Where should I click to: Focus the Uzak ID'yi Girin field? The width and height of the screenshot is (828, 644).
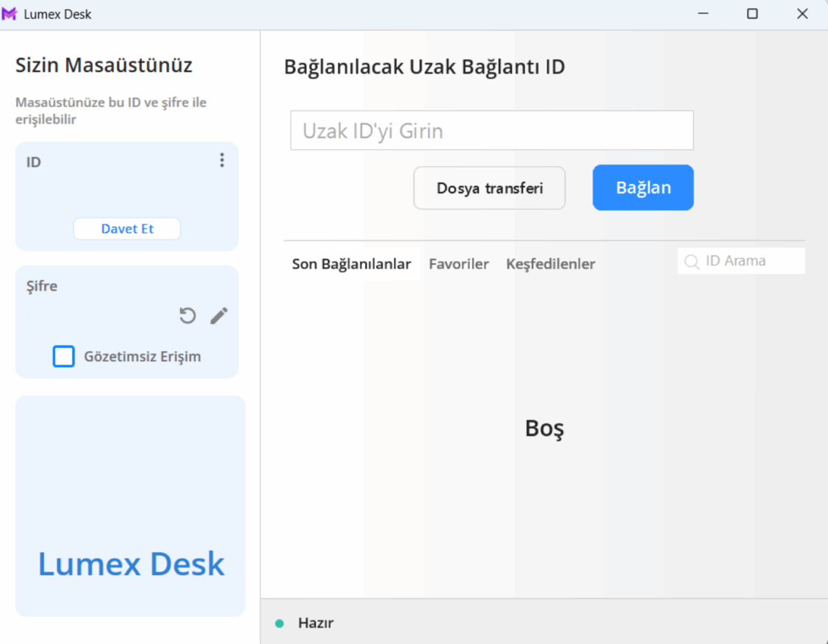pos(491,131)
